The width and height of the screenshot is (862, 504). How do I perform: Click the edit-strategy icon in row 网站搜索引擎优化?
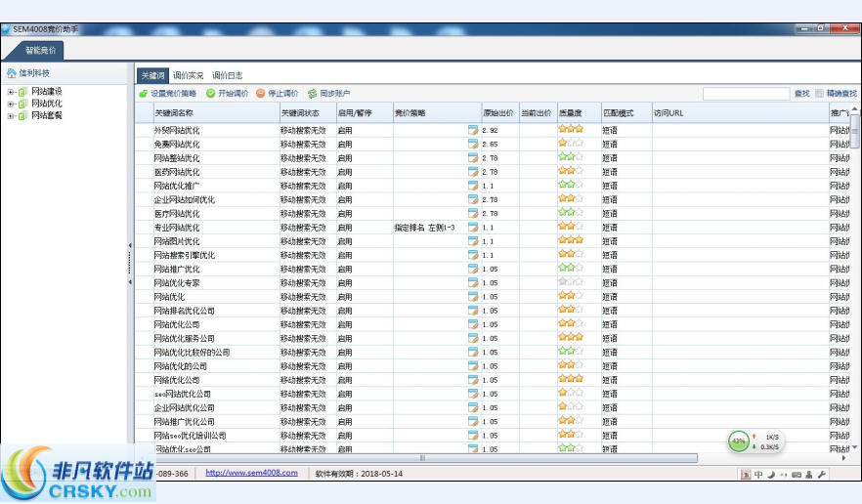473,255
